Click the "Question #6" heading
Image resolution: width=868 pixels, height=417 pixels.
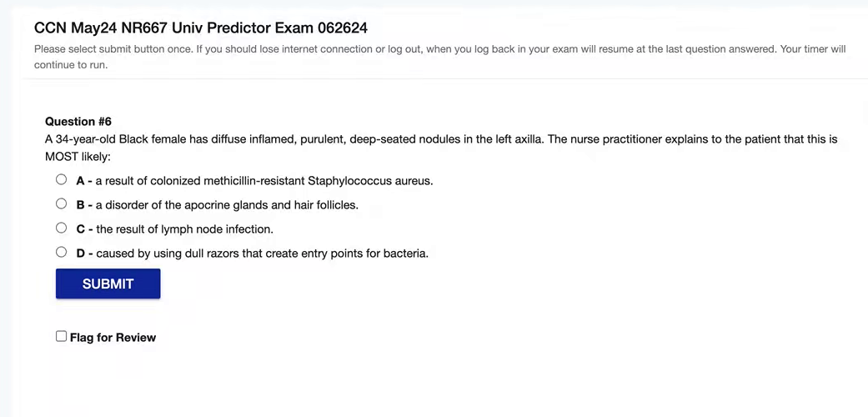pos(78,122)
